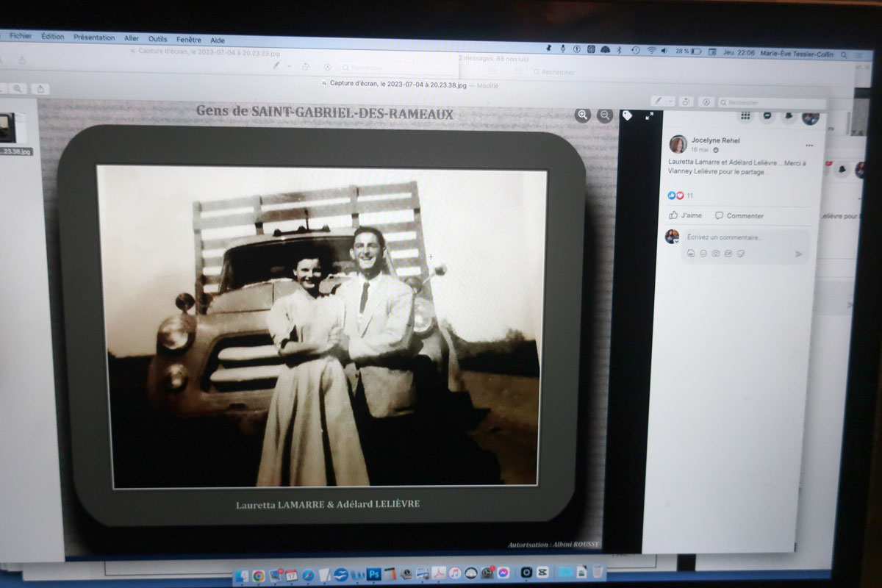
Task: Click the J'aime button
Action: [685, 215]
